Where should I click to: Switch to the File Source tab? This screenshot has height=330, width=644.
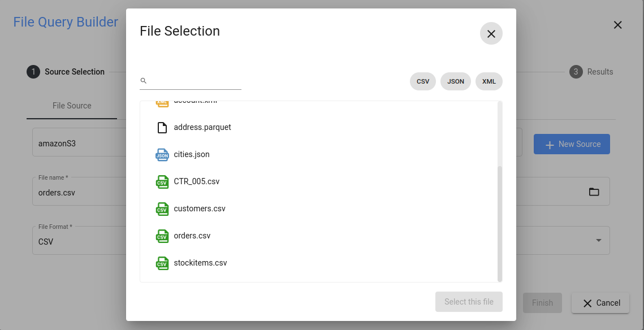(72, 106)
